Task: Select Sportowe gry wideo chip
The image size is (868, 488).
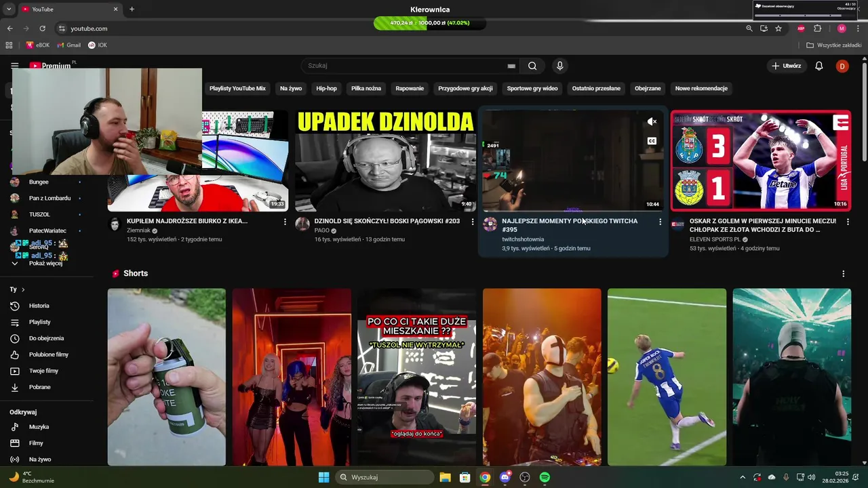Action: pyautogui.click(x=532, y=88)
